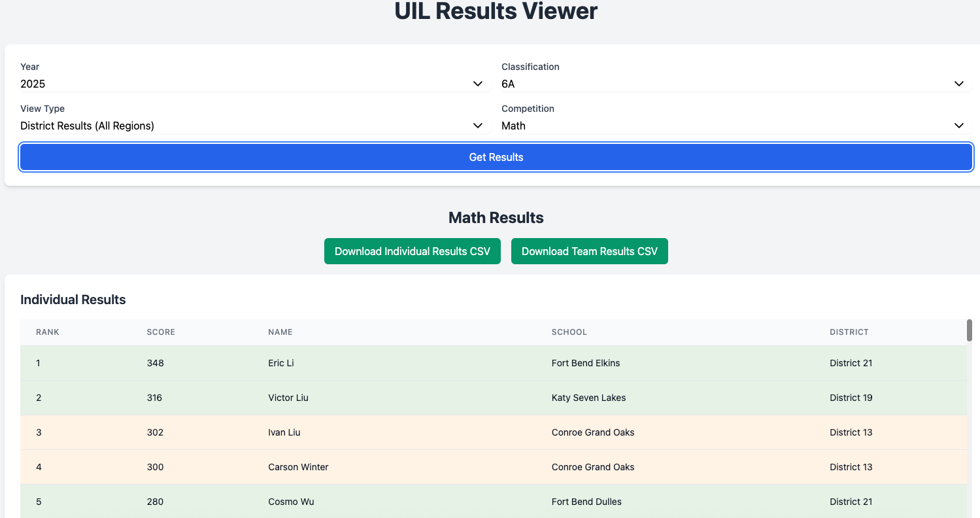Click the score 316
Viewport: 980px width, 518px height.
point(154,398)
